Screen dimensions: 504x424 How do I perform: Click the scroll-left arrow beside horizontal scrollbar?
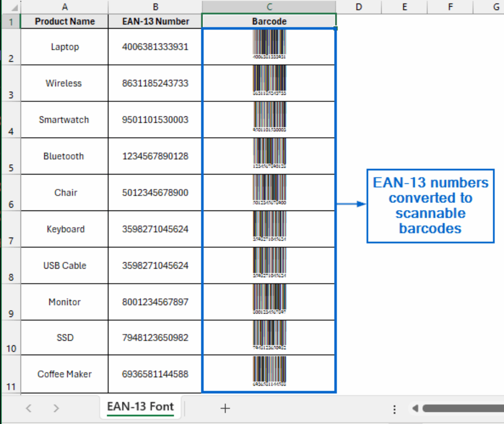(x=415, y=408)
